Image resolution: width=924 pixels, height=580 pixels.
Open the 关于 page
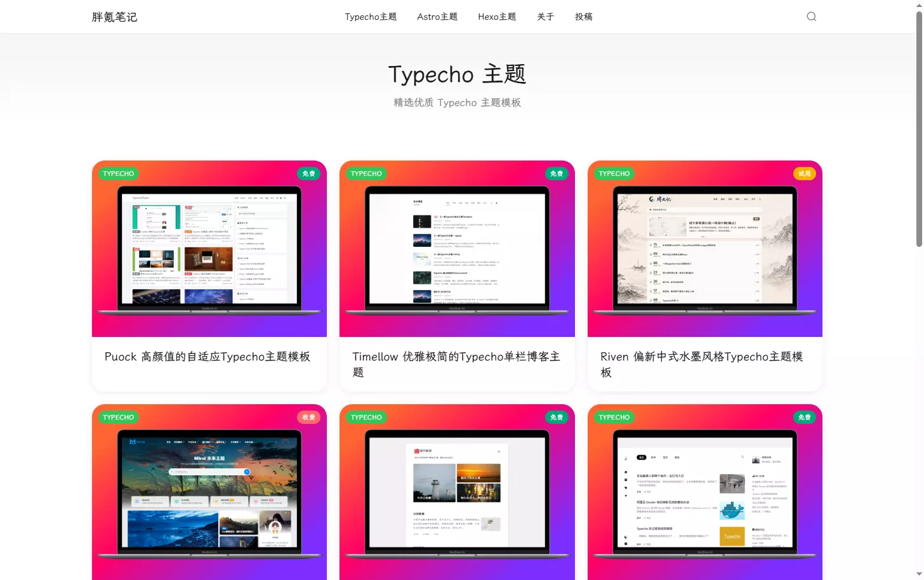[x=545, y=16]
